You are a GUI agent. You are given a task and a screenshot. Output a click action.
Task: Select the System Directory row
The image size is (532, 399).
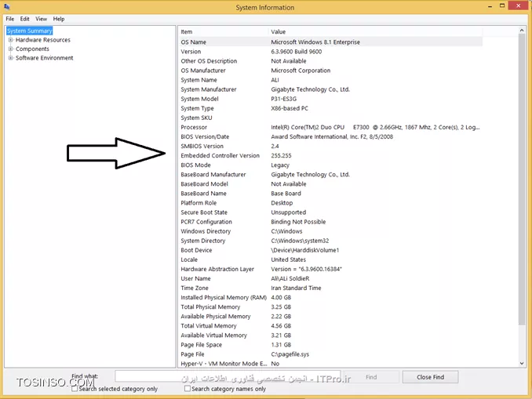pyautogui.click(x=330, y=241)
